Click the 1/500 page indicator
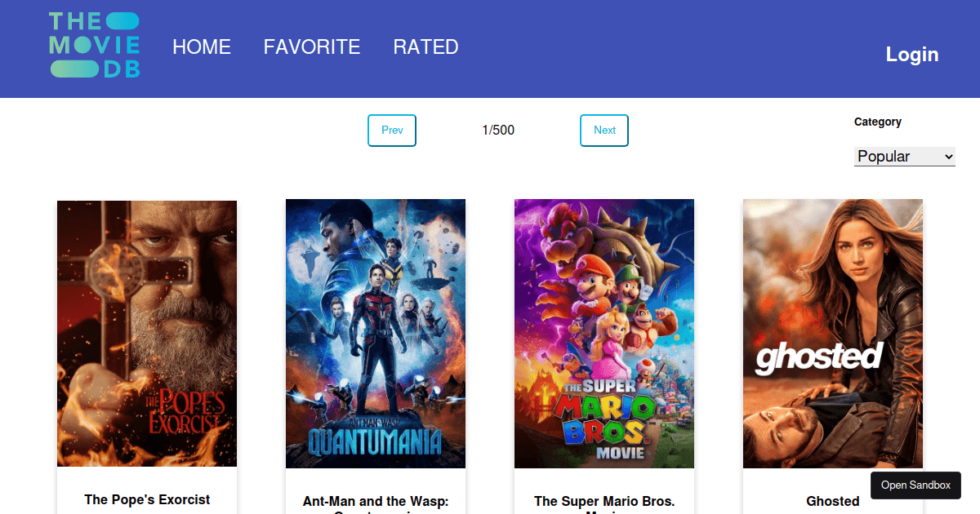Image resolution: width=980 pixels, height=514 pixels. pos(498,131)
